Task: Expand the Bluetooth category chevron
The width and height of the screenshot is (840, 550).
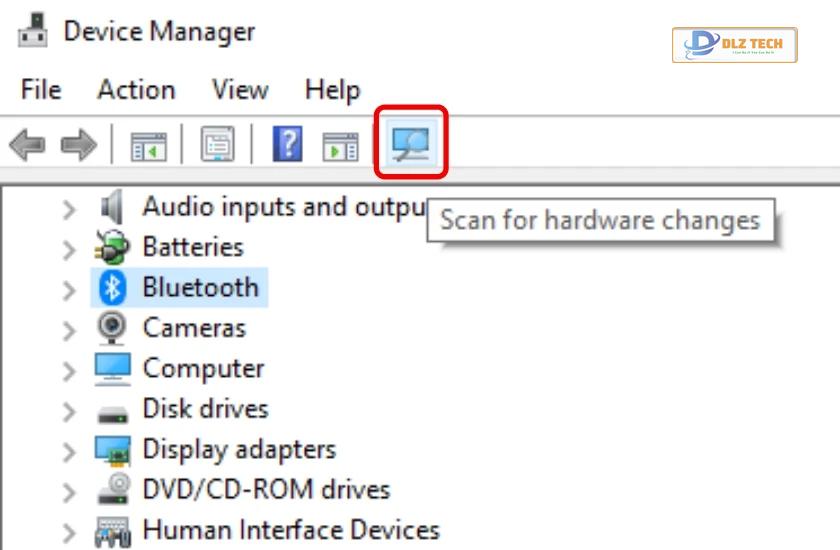Action: point(69,290)
